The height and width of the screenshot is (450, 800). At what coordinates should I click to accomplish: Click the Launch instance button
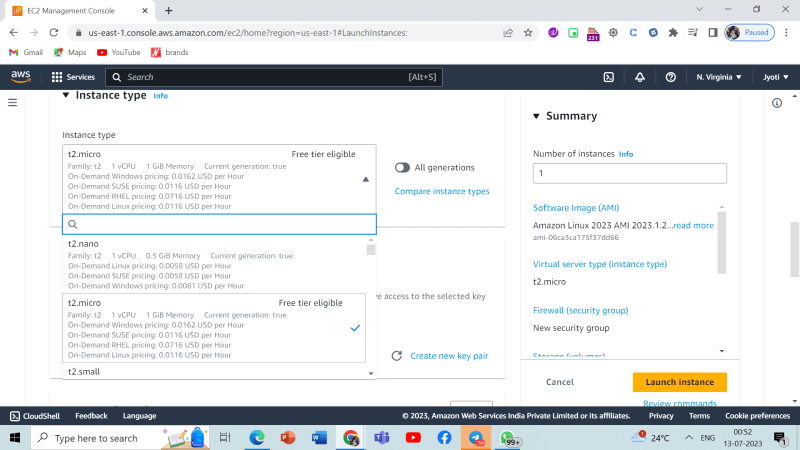point(680,382)
